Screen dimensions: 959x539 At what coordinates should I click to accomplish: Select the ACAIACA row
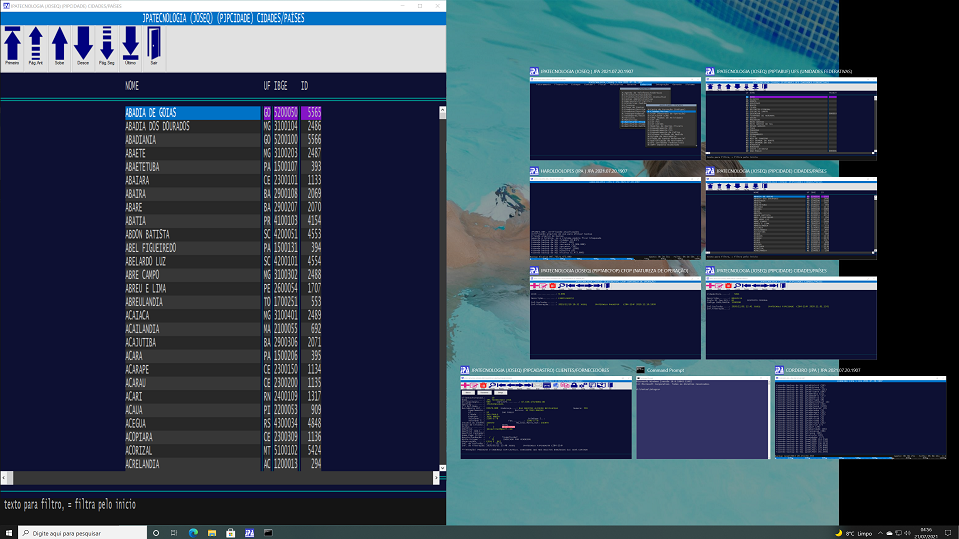tap(223, 315)
